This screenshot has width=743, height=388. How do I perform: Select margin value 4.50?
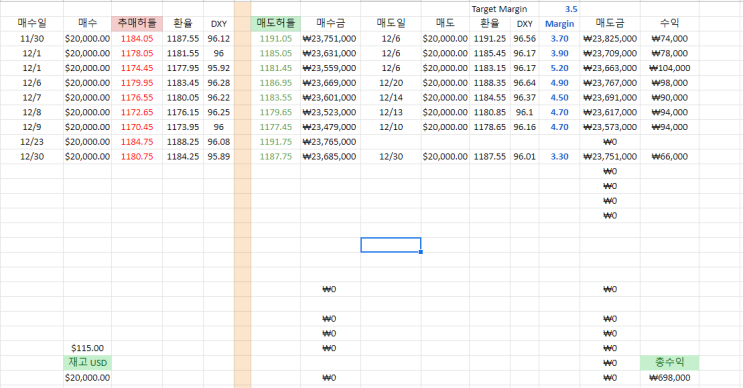[x=559, y=97]
